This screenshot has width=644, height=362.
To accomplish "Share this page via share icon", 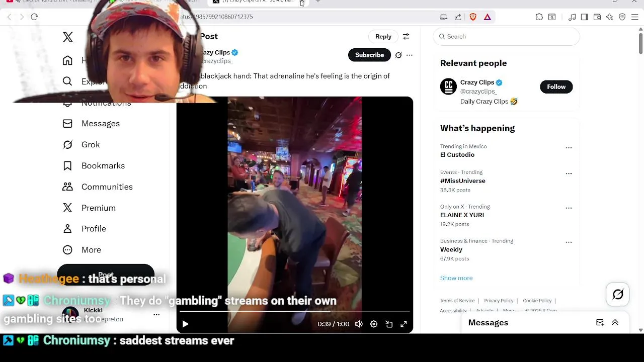I will pyautogui.click(x=458, y=17).
